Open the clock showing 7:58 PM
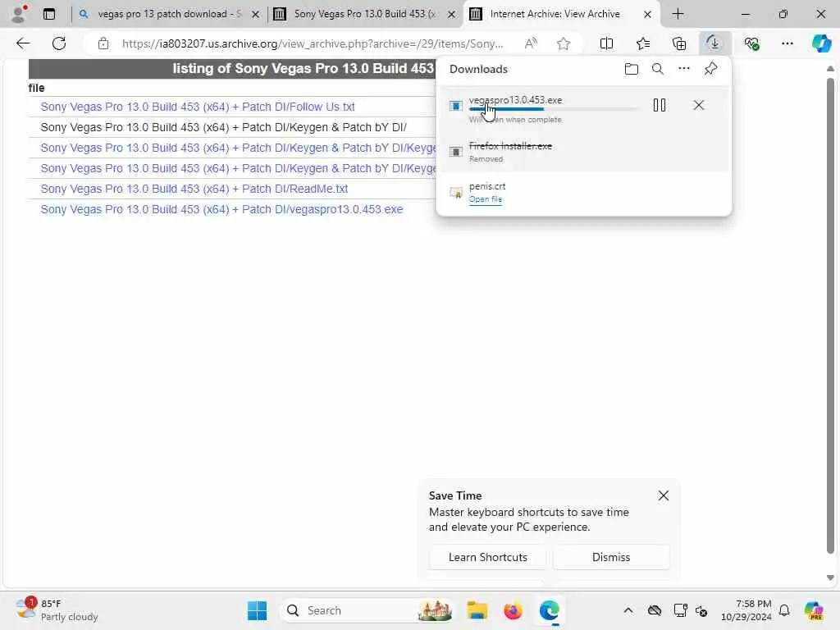This screenshot has width=840, height=630. [746, 610]
